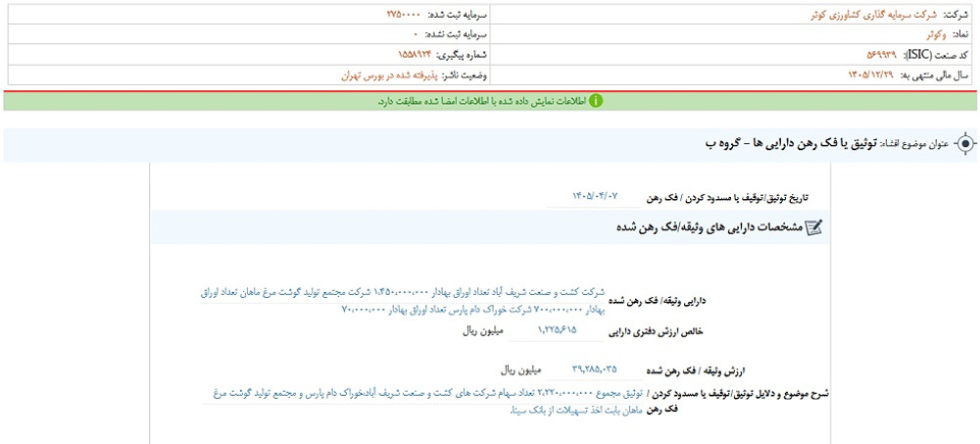Click registered capital value ۲۷۵۰۰۰۰
This screenshot has width=980, height=444.
click(403, 15)
